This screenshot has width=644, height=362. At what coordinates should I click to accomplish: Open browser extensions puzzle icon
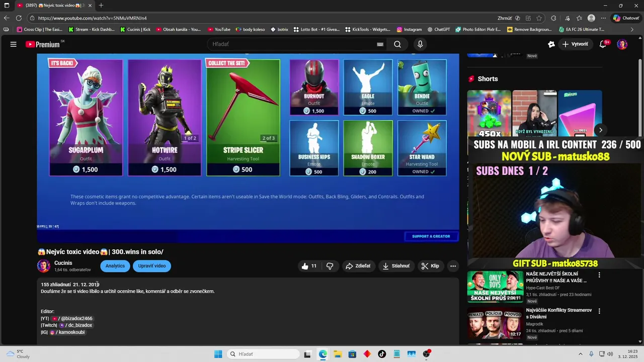pos(553,18)
